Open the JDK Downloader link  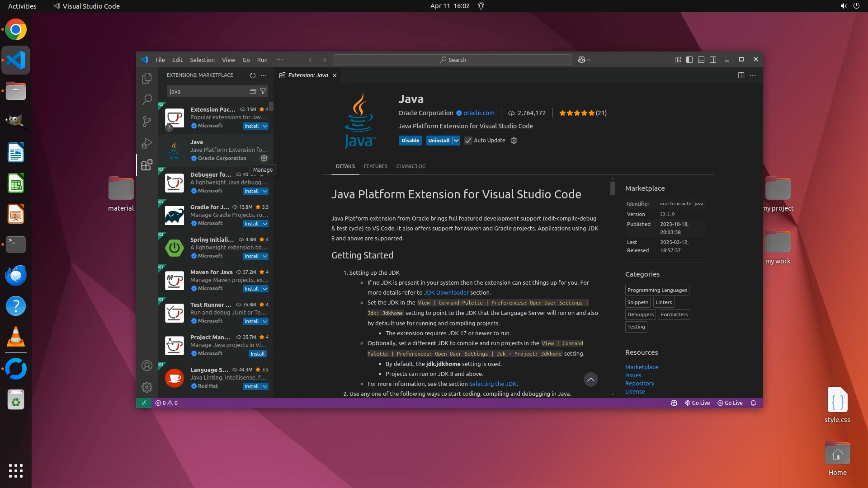tap(446, 293)
